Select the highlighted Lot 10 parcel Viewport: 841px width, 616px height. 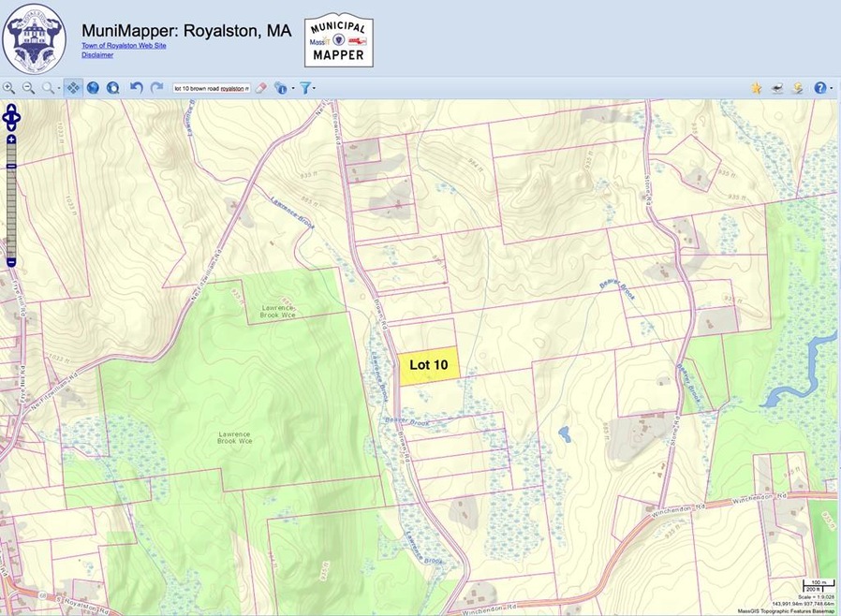[430, 365]
